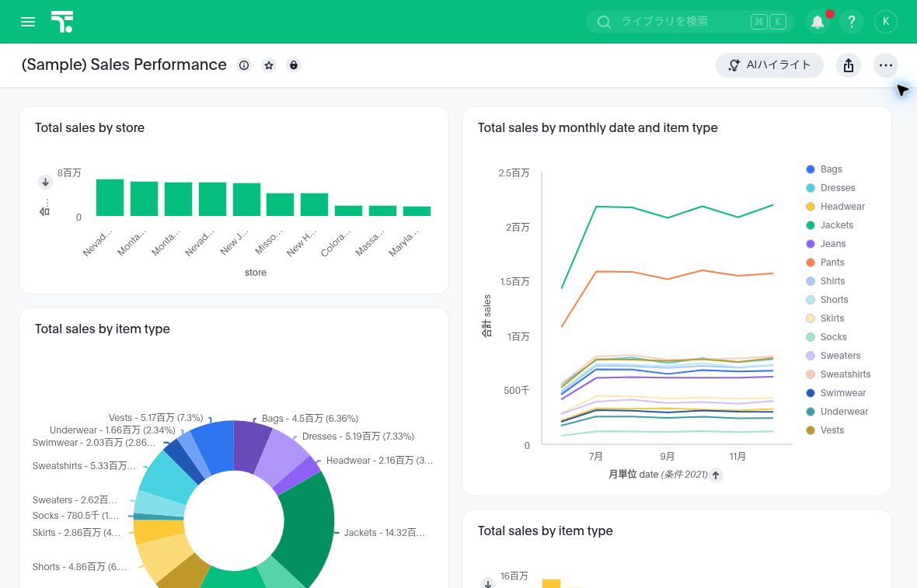This screenshot has width=917, height=588.
Task: Click Total sales by monthly date title
Action: (598, 128)
